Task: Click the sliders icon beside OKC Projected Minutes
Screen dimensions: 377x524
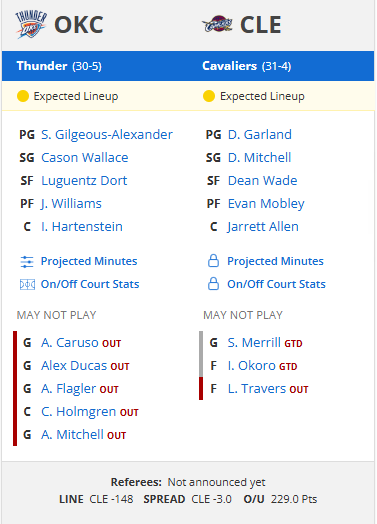Action: [27, 262]
